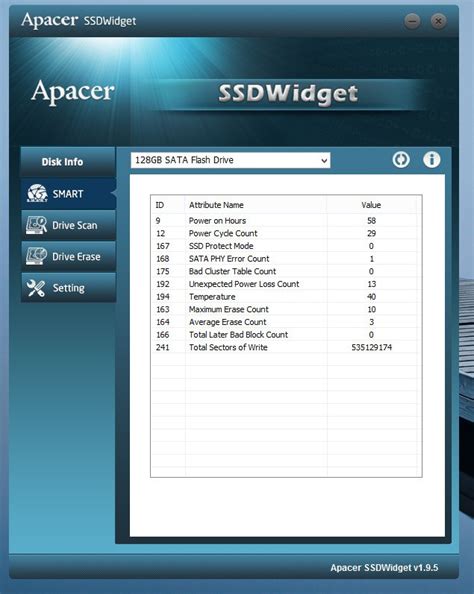Select the Maximum Erase Count row
The height and width of the screenshot is (594, 474).
(x=284, y=309)
